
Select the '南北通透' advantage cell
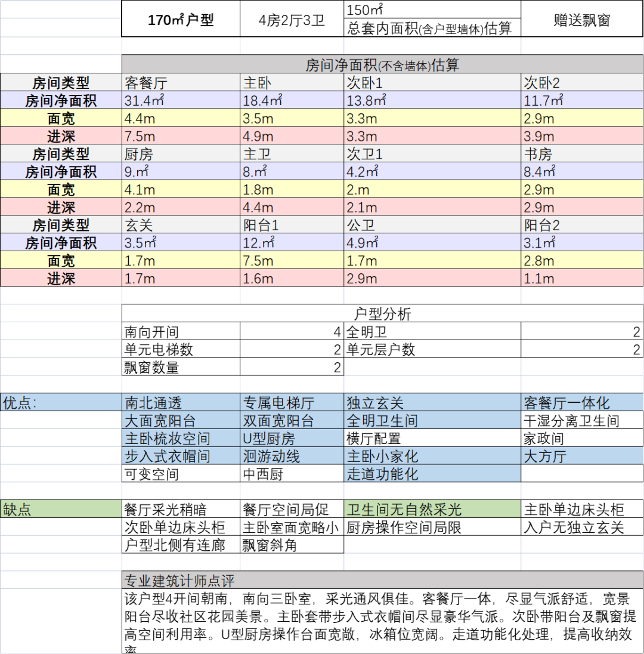(181, 403)
